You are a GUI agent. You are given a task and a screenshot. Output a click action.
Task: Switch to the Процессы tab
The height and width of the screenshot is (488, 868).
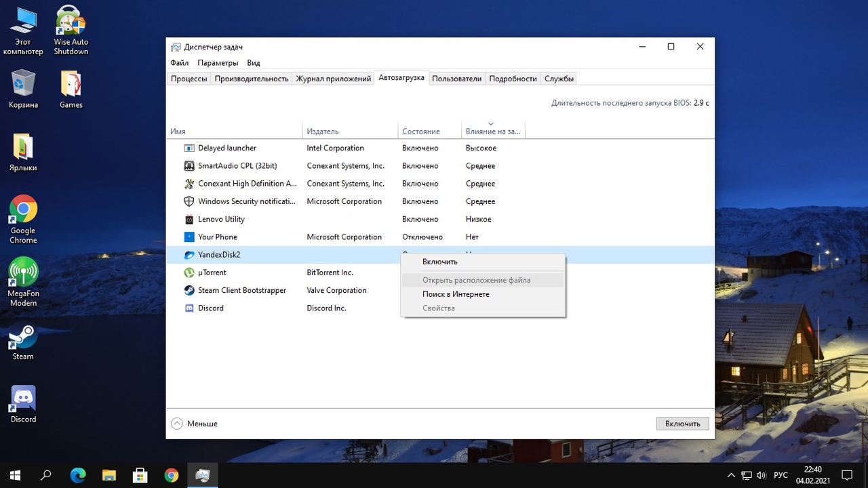pos(189,79)
